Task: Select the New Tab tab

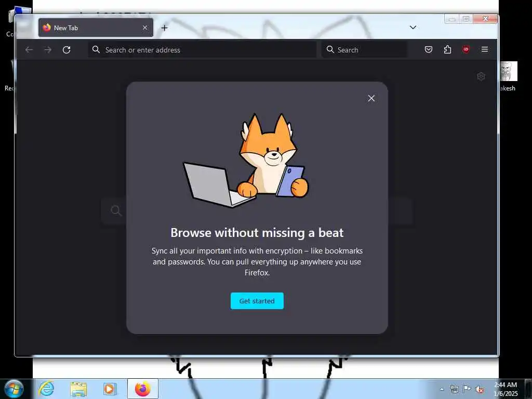Action: pos(96,28)
